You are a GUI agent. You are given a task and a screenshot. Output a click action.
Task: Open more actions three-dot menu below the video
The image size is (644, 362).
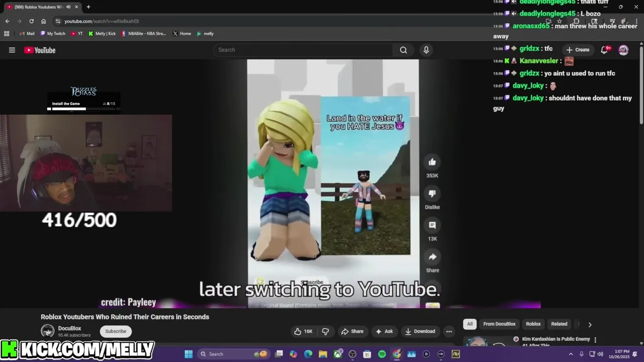click(449, 331)
